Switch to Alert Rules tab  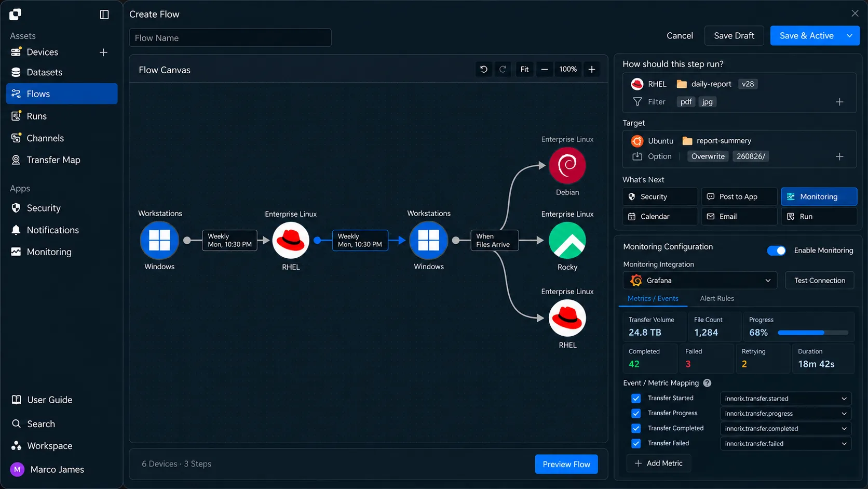tap(717, 298)
